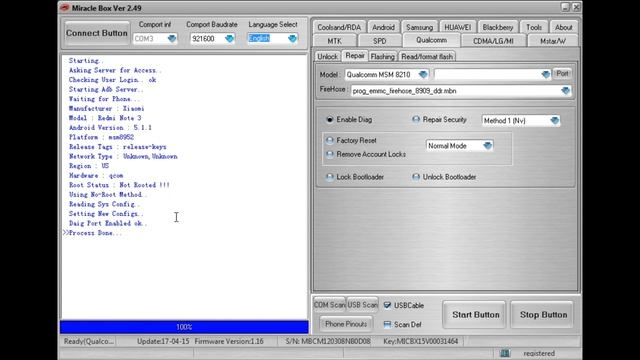Click the Firmware Version:1.16 status text
Image resolution: width=640 pixels, height=360 pixels.
coord(229,341)
